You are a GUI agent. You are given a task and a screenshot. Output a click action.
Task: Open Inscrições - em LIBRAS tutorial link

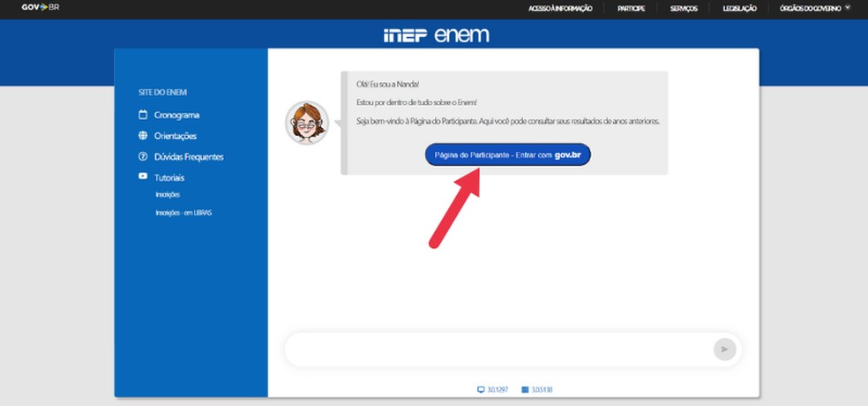tap(183, 213)
